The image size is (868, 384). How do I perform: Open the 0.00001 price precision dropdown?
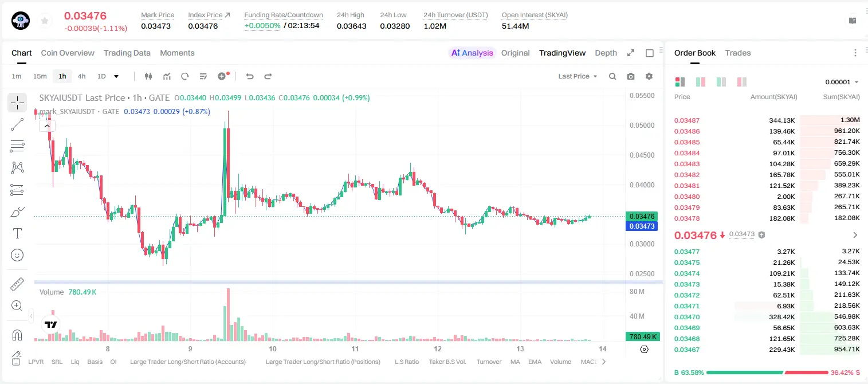pyautogui.click(x=842, y=82)
